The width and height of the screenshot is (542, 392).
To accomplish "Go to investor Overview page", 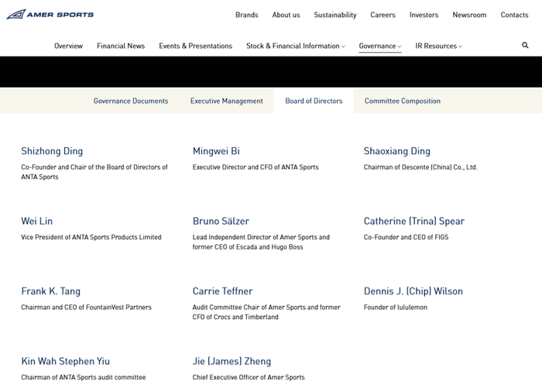I will tap(68, 46).
